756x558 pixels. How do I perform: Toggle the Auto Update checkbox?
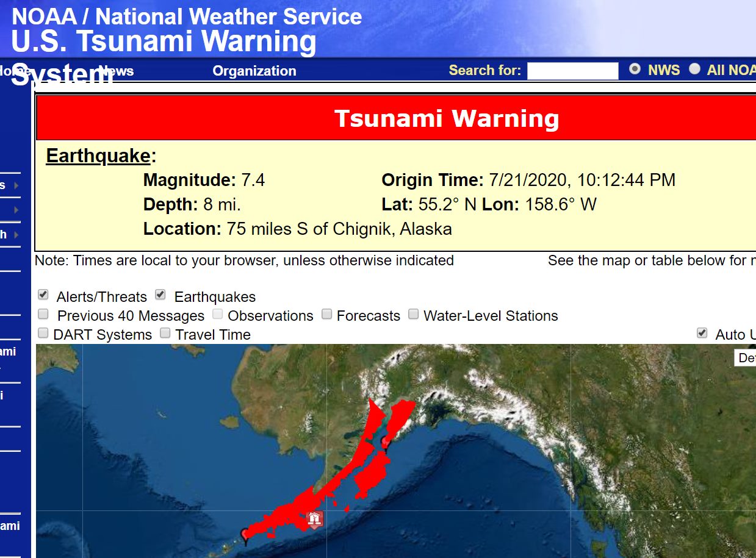(702, 333)
